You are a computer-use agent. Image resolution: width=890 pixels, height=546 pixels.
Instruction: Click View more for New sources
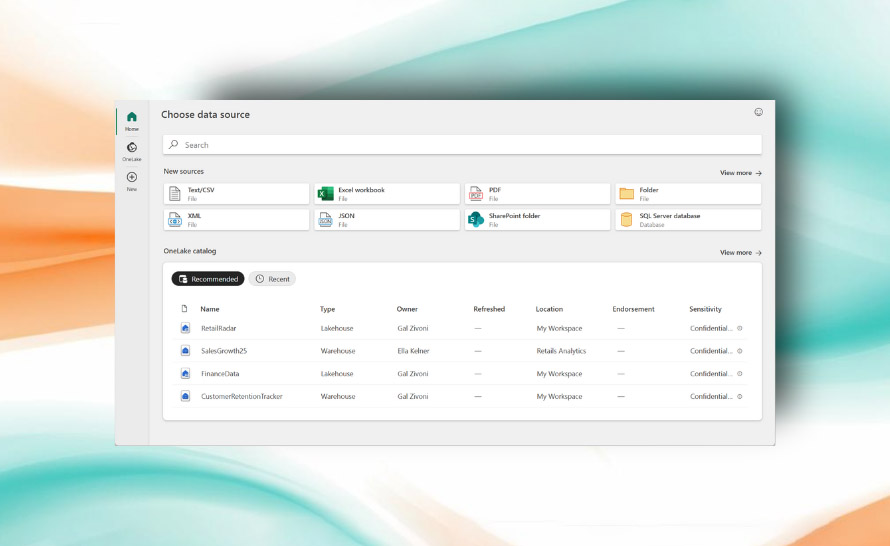[741, 173]
